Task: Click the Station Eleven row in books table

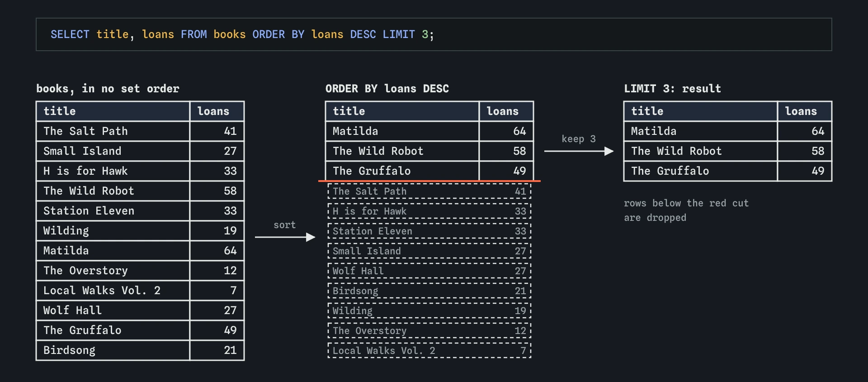Action: tap(140, 211)
